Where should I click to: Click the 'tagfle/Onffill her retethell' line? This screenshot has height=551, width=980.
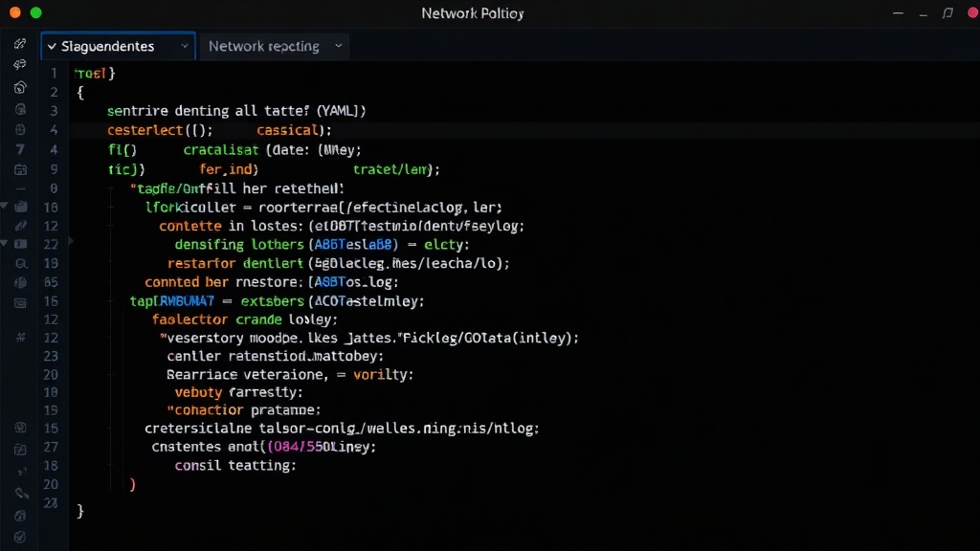[x=237, y=188]
